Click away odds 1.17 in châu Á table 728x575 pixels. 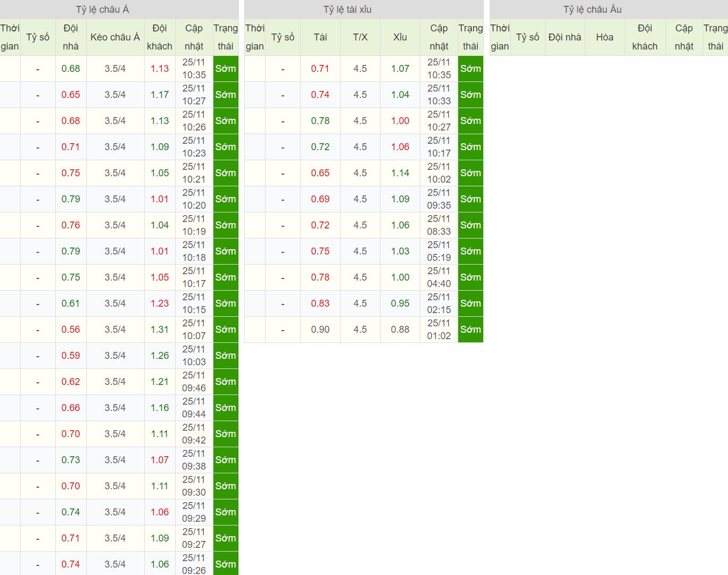[160, 95]
